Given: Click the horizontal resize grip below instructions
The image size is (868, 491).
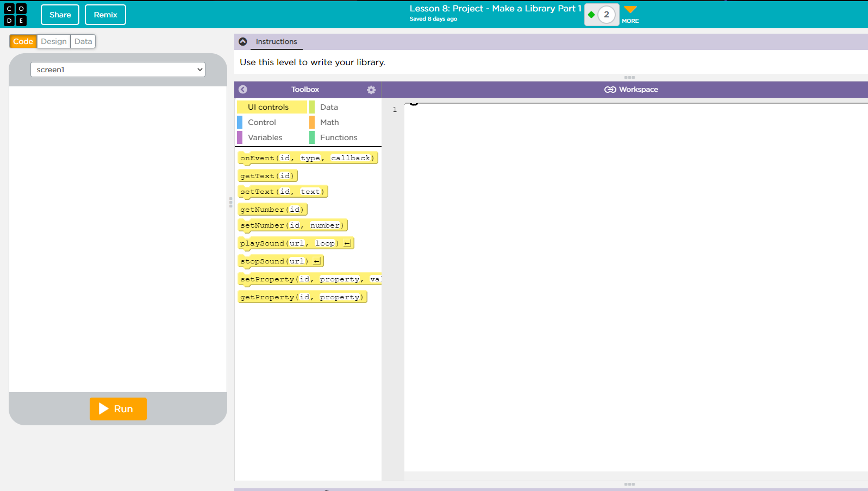Looking at the screenshot, I should [x=629, y=78].
